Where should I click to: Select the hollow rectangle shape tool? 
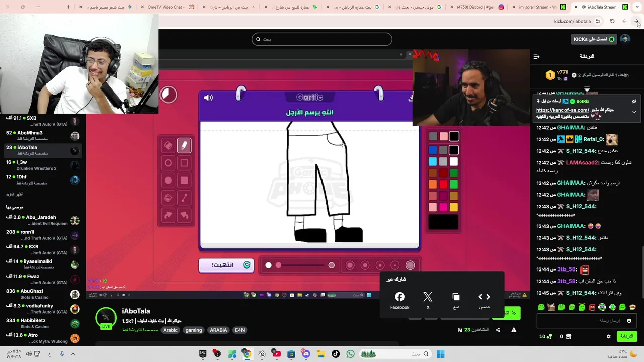(x=184, y=163)
